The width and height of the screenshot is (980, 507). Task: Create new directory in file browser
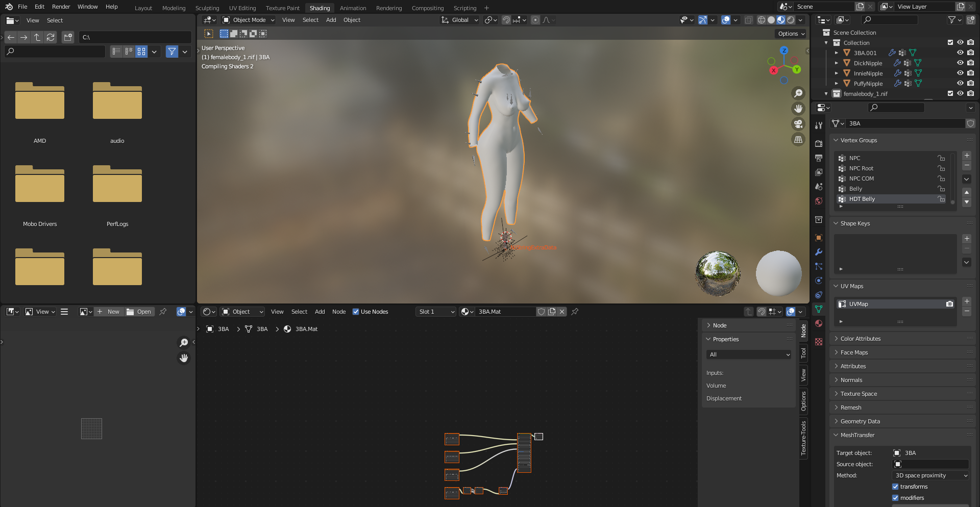click(68, 37)
